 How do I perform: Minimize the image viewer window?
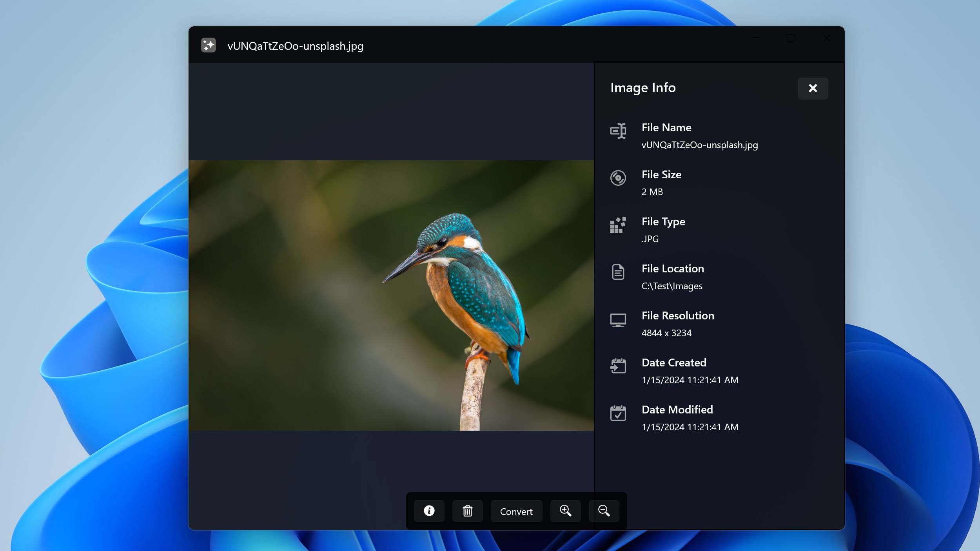click(755, 38)
